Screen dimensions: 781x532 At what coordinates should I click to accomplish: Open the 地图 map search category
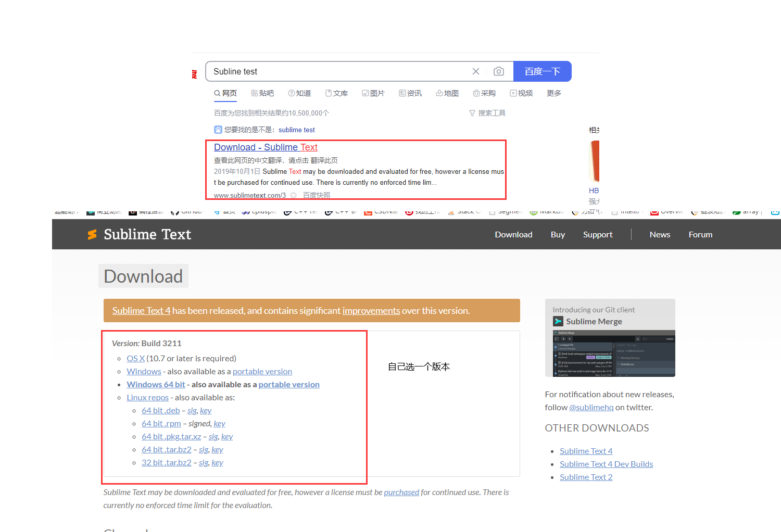pos(447,93)
